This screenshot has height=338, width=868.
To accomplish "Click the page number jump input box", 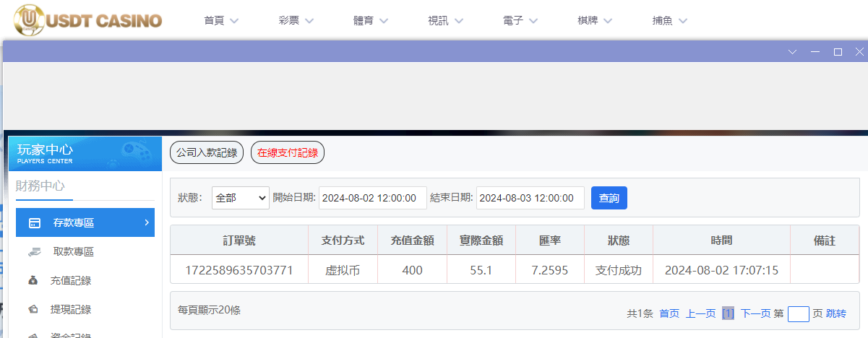I will tap(798, 314).
